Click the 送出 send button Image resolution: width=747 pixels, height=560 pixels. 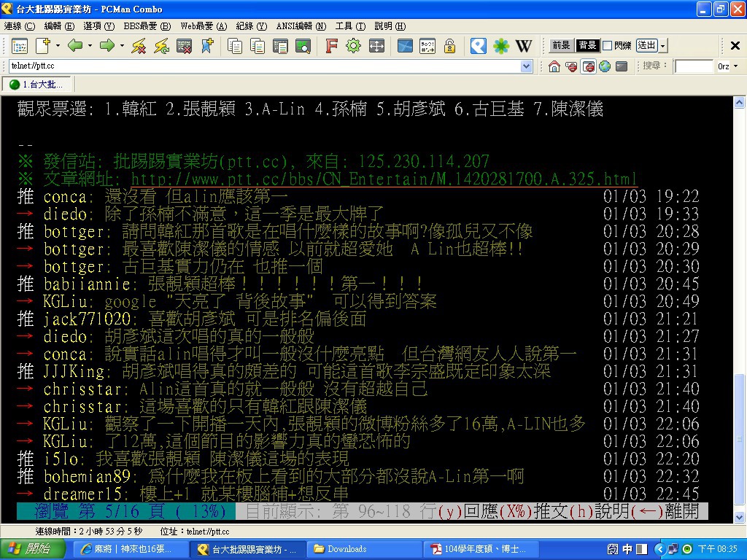click(x=647, y=46)
